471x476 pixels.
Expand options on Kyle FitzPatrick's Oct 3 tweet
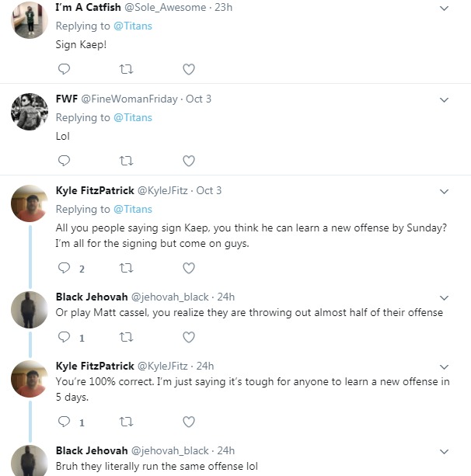[445, 192]
